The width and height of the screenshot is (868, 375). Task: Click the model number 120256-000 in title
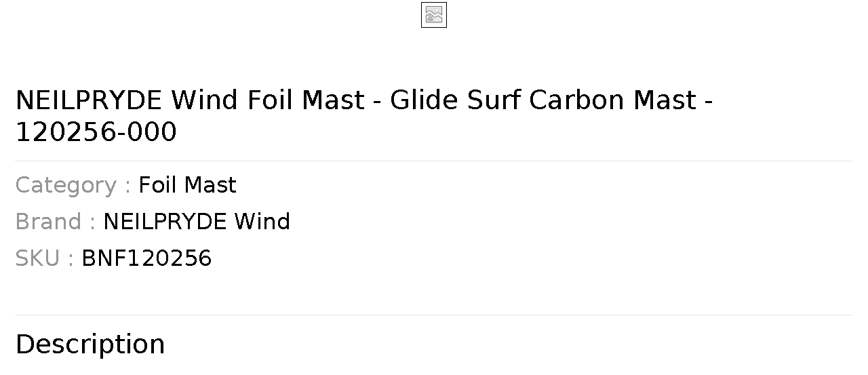(96, 132)
